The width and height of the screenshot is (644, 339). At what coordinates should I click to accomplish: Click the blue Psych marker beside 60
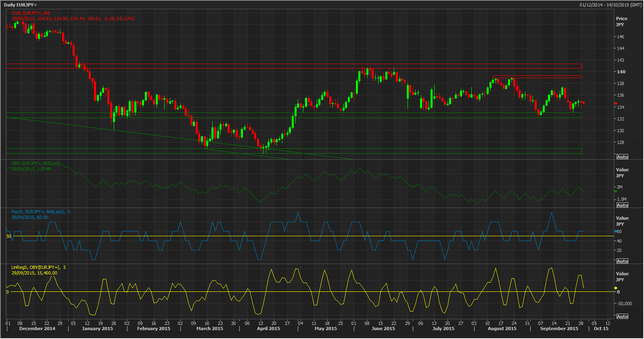pyautogui.click(x=615, y=231)
